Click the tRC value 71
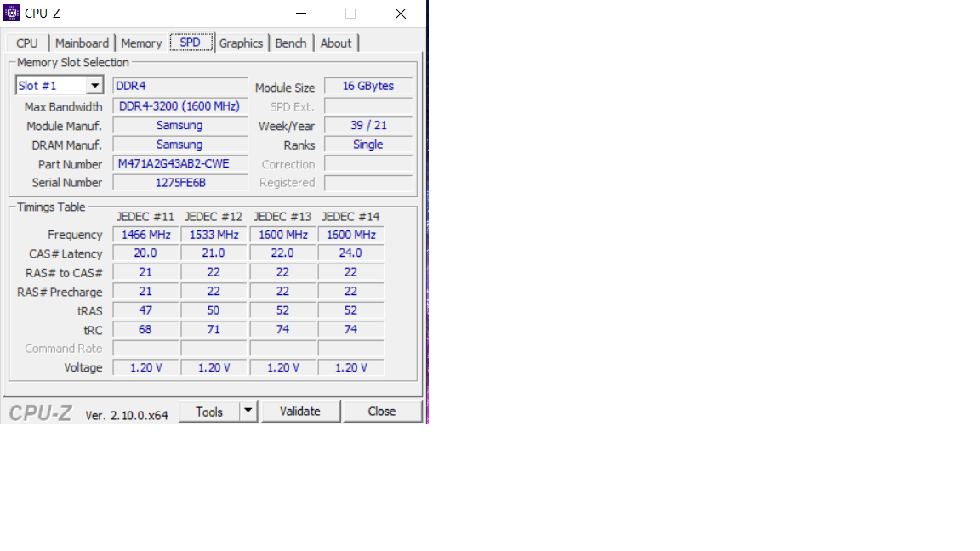The height and width of the screenshot is (551, 980). point(214,329)
